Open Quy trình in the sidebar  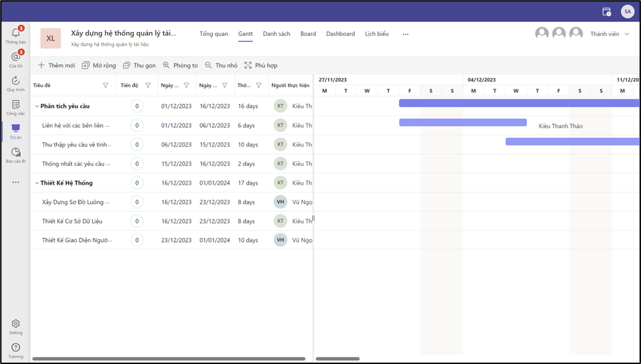point(15,82)
